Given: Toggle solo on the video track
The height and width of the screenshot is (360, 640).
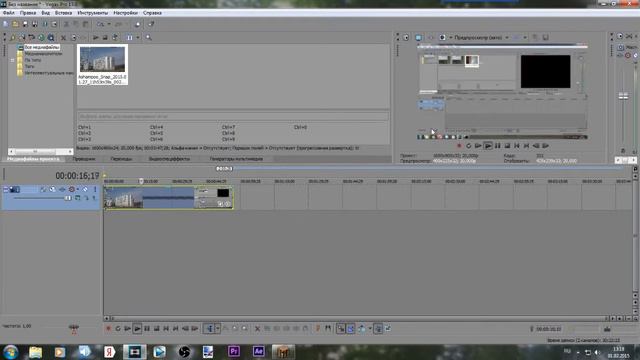Looking at the screenshot, I should pyautogui.click(x=95, y=189).
